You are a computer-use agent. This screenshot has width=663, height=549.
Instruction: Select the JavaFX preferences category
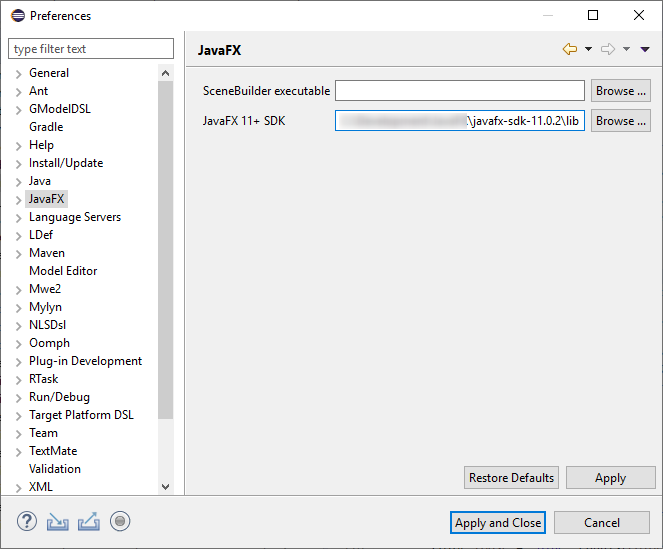coord(47,199)
